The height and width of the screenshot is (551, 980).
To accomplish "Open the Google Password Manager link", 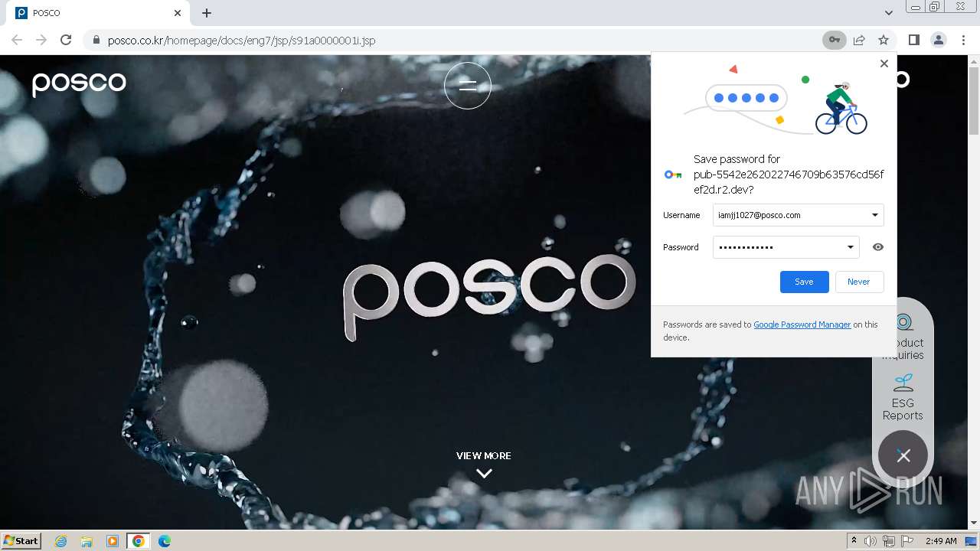I will tap(802, 324).
